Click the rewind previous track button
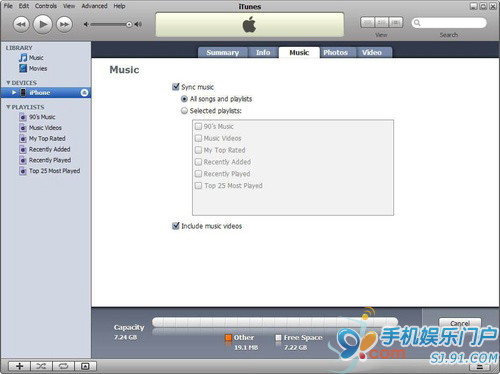This screenshot has height=374, width=500. click(21, 24)
